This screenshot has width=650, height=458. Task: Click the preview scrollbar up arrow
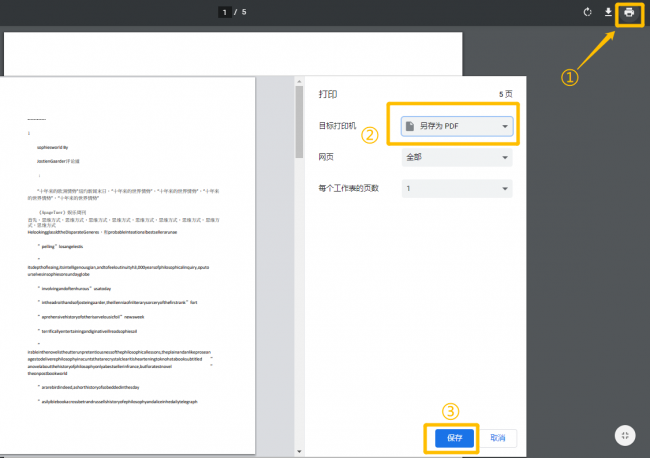click(299, 82)
